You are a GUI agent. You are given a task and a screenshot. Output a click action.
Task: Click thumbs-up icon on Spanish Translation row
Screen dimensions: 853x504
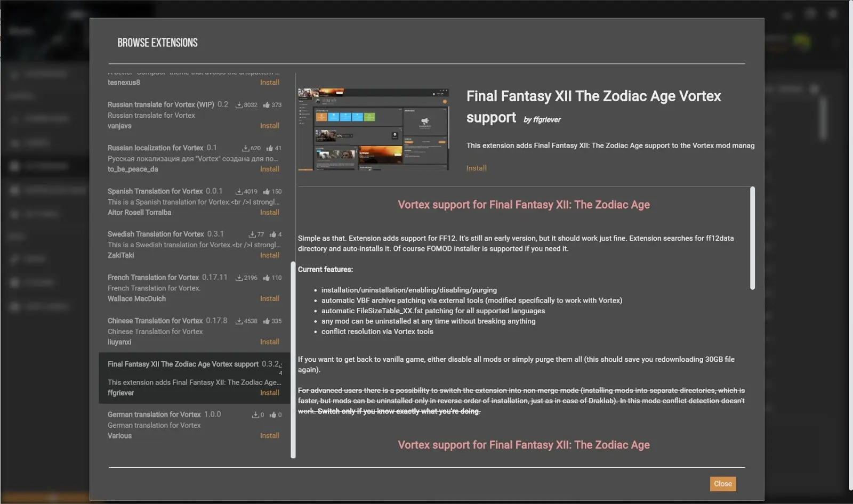pos(266,191)
